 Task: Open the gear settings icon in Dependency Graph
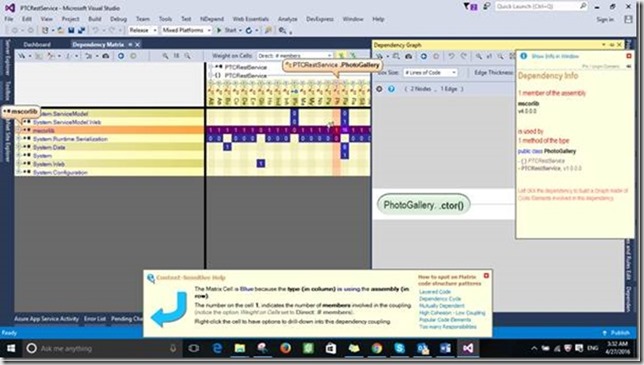click(380, 89)
